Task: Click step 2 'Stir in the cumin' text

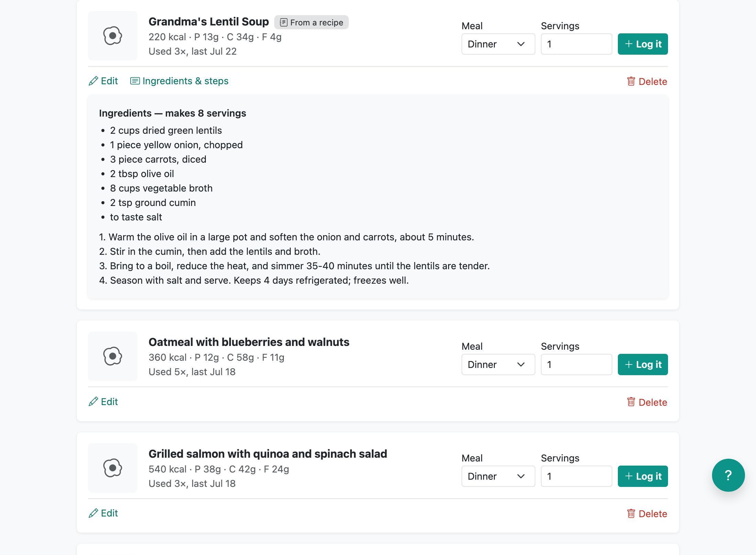Action: [x=210, y=251]
